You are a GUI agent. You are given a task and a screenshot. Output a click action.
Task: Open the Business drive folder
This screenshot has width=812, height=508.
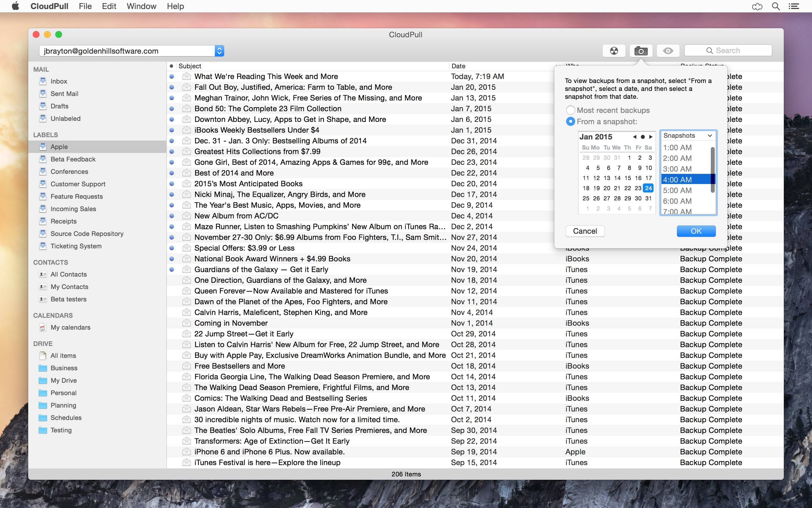43,368
